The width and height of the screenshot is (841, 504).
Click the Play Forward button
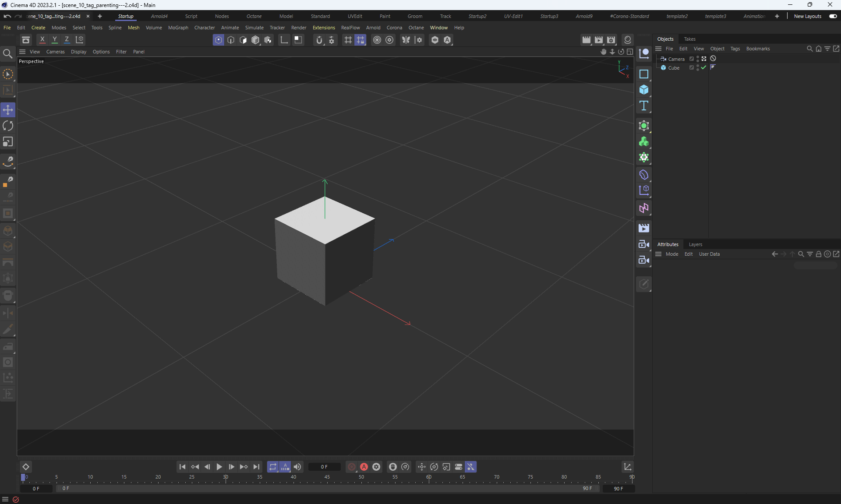(x=219, y=467)
